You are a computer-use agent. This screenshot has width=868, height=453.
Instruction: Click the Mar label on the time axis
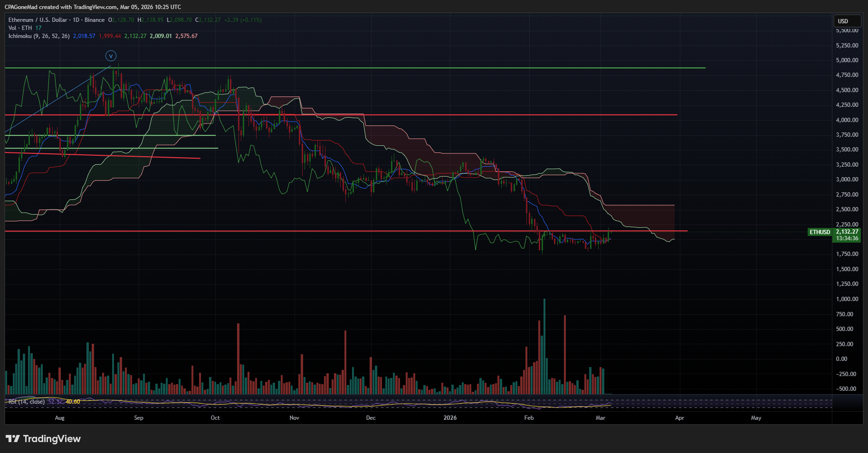click(600, 418)
